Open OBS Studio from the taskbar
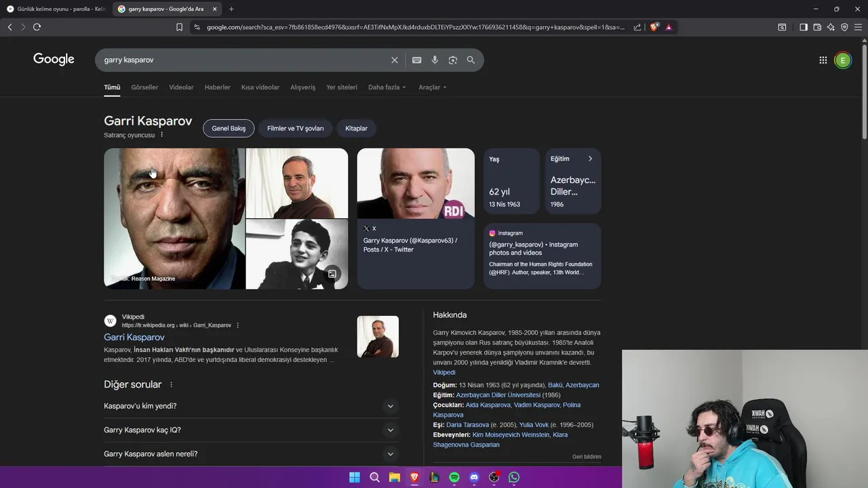 point(494,477)
